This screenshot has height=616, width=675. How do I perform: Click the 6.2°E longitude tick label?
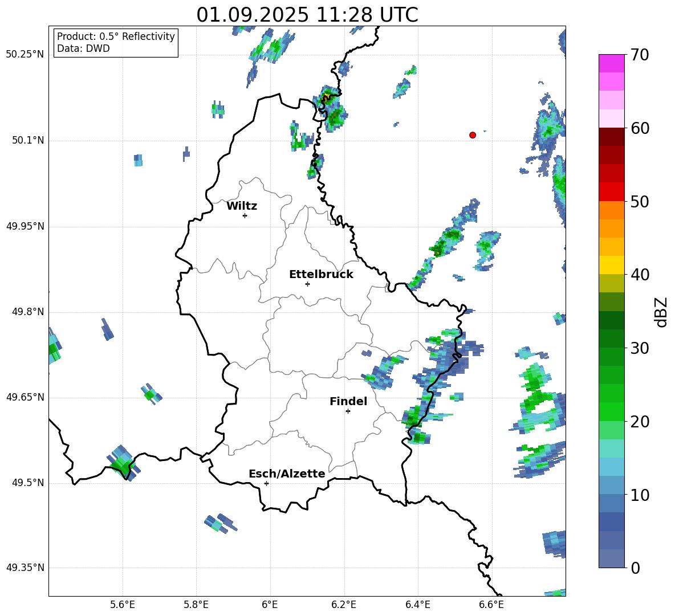pos(344,605)
